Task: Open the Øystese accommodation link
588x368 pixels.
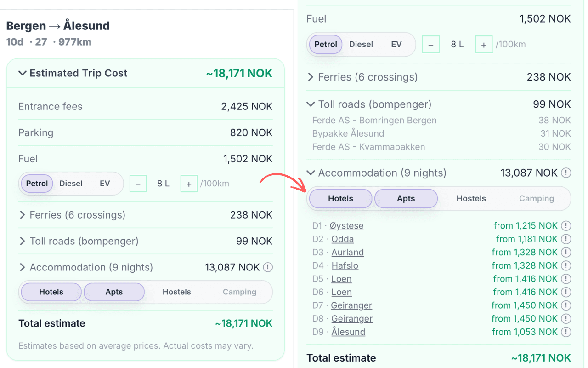Action: pos(347,226)
